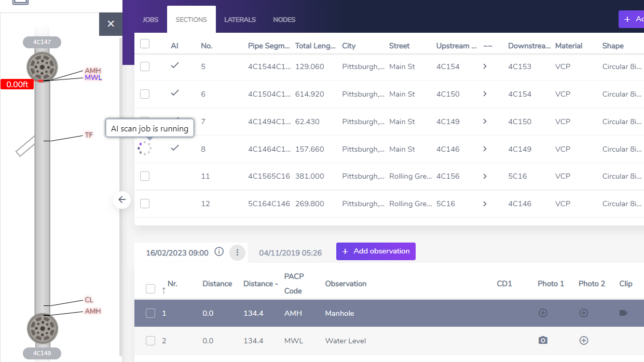Toggle select-all checkbox in sections header
Image resolution: width=644 pixels, height=362 pixels.
[145, 44]
